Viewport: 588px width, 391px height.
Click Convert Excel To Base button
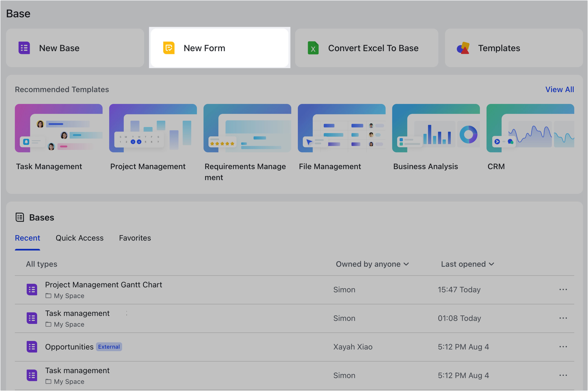pos(366,48)
